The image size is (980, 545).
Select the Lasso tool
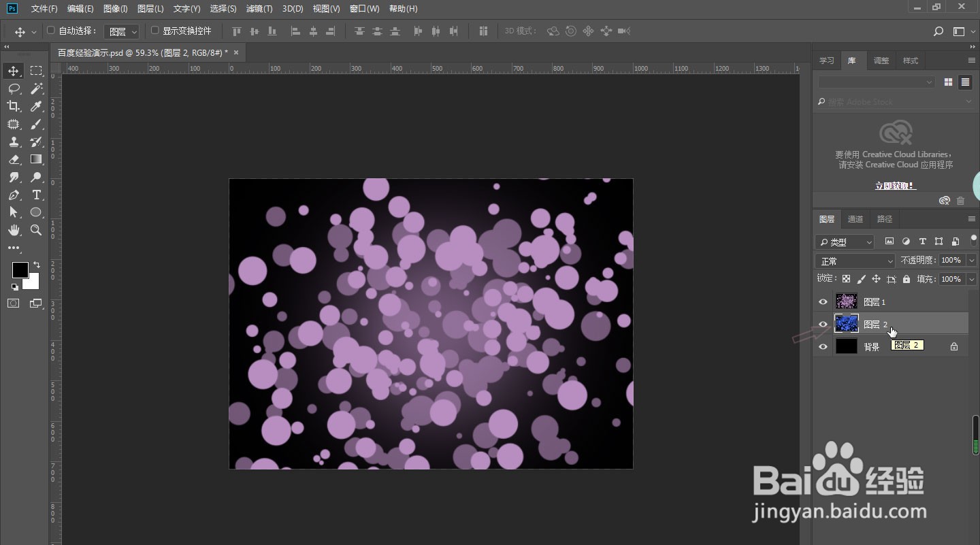[x=14, y=88]
